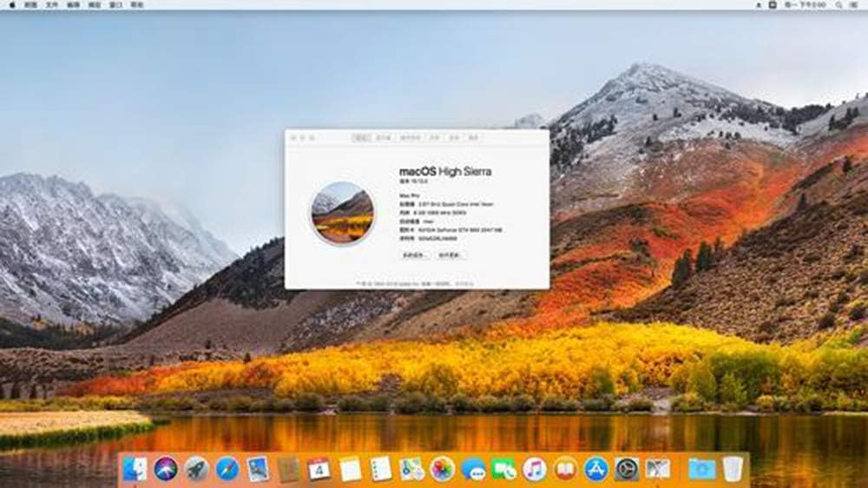Open the 帮助 (Help) menu
The height and width of the screenshot is (488, 868).
point(137,4)
